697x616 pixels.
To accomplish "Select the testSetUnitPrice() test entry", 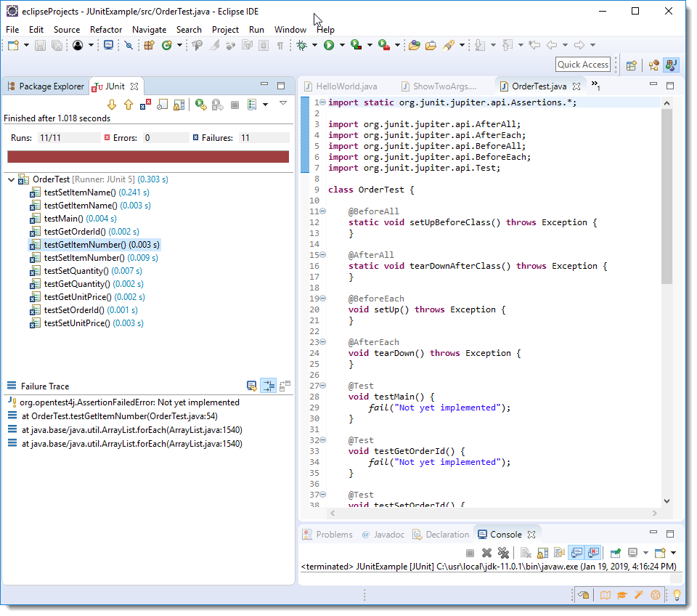I will coord(86,323).
